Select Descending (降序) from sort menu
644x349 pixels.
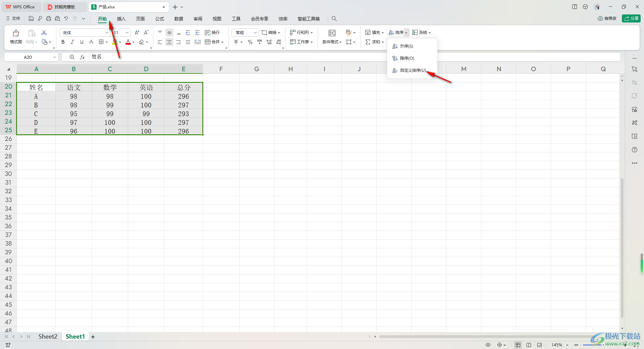412,58
